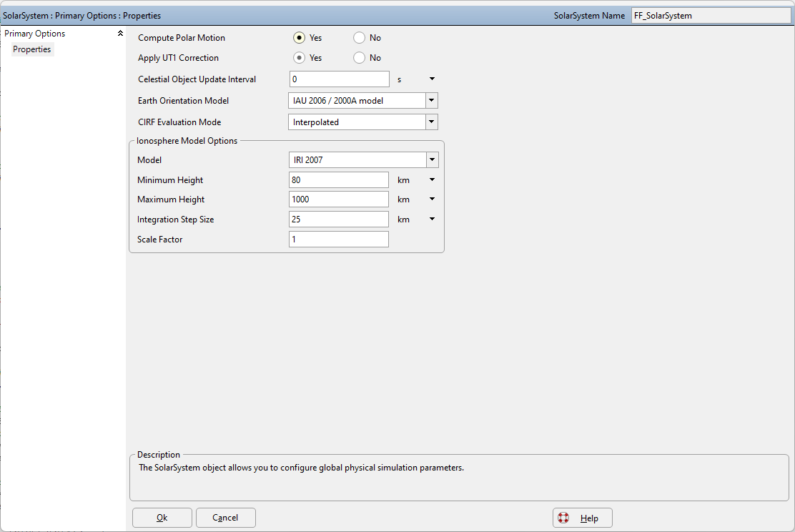This screenshot has height=532, width=795.
Task: Click the Celestial Object Update Interval label
Action: (x=197, y=79)
